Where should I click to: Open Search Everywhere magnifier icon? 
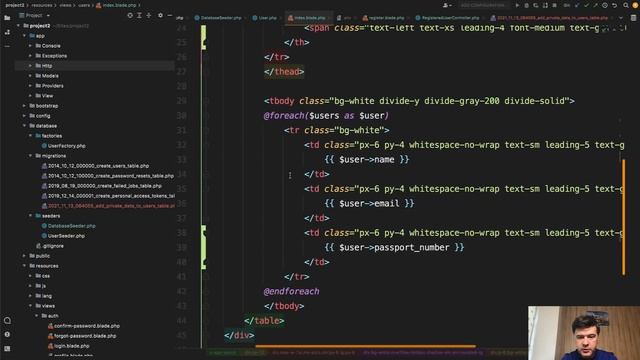(626, 5)
